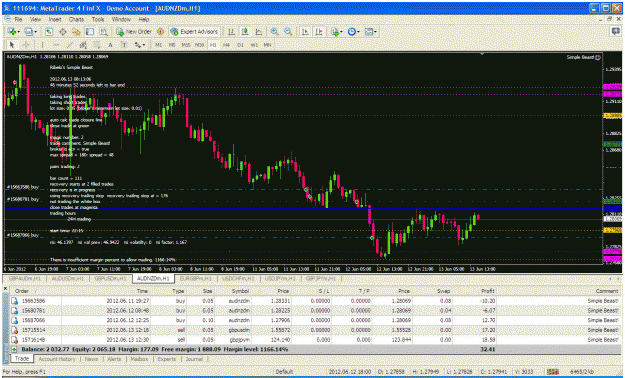The height and width of the screenshot is (378, 625).
Task: Select the Text tool (A icon)
Action: 110,45
